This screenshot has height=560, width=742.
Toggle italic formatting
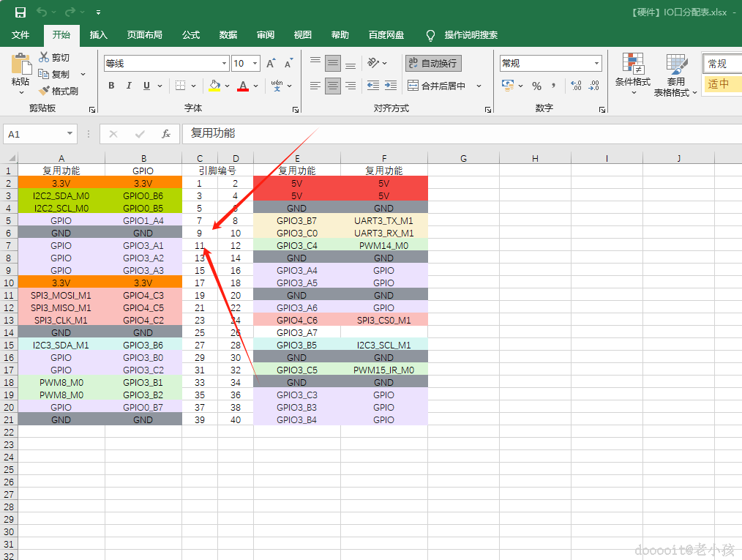point(129,86)
